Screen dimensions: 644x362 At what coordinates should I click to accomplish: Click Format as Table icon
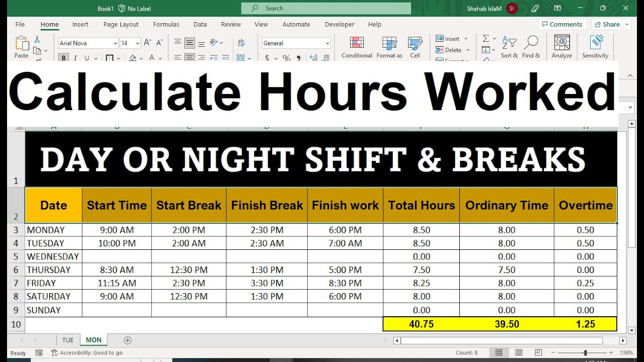(x=389, y=43)
